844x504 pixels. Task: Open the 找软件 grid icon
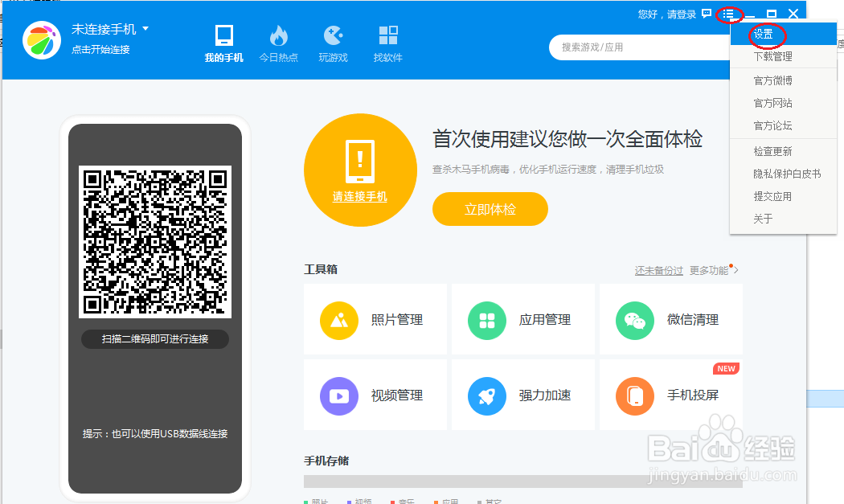(388, 35)
